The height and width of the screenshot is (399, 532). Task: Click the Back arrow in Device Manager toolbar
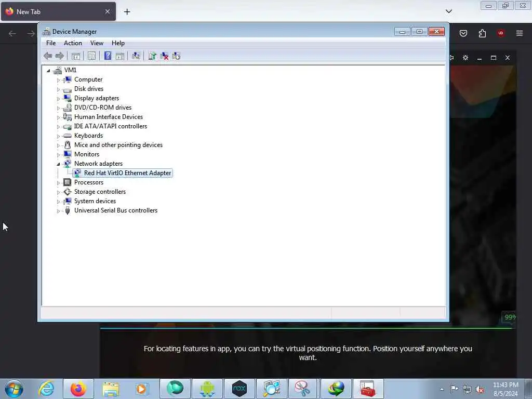tap(48, 56)
